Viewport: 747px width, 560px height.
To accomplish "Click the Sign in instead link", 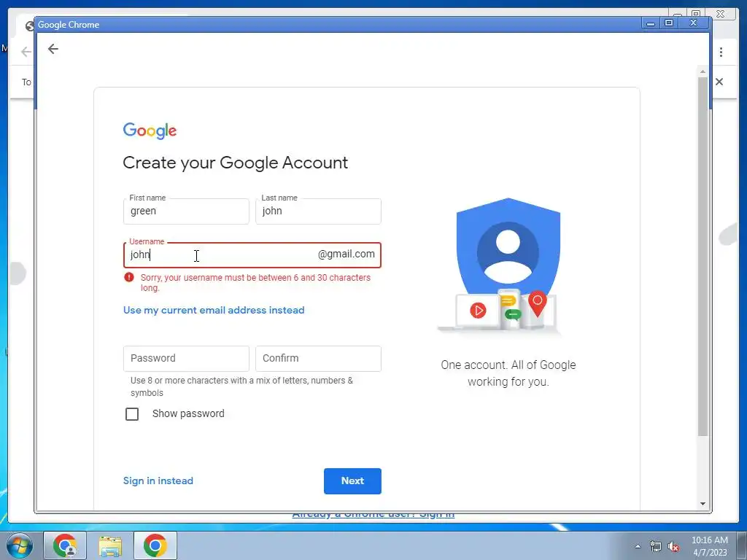I will (x=158, y=481).
